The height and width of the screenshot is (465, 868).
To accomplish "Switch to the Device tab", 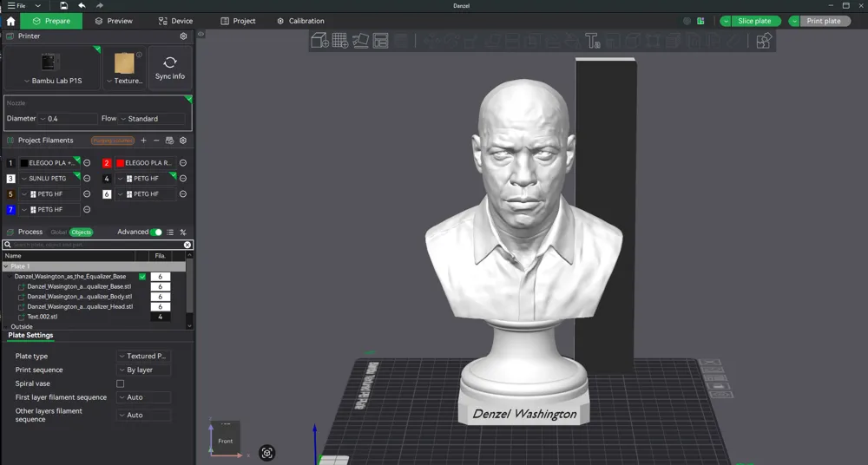I will coord(175,21).
